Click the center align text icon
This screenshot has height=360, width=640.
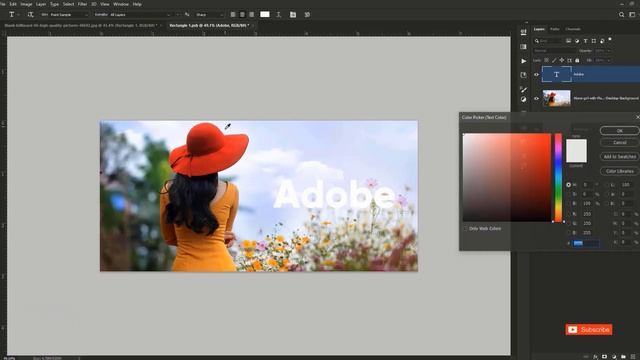[x=242, y=15]
